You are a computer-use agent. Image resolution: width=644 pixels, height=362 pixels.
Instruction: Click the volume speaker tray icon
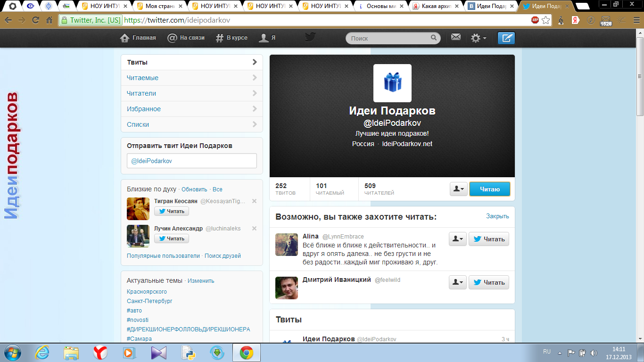(x=594, y=353)
